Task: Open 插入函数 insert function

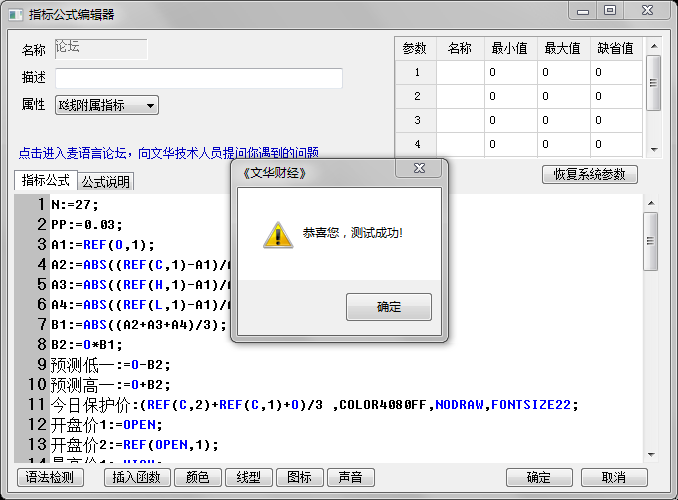Action: 137,478
